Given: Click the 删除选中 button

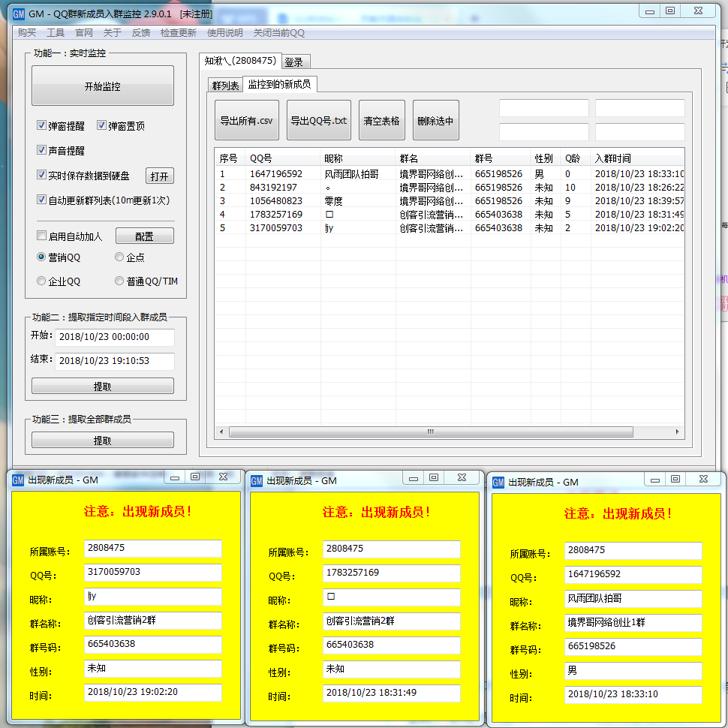Looking at the screenshot, I should [435, 121].
